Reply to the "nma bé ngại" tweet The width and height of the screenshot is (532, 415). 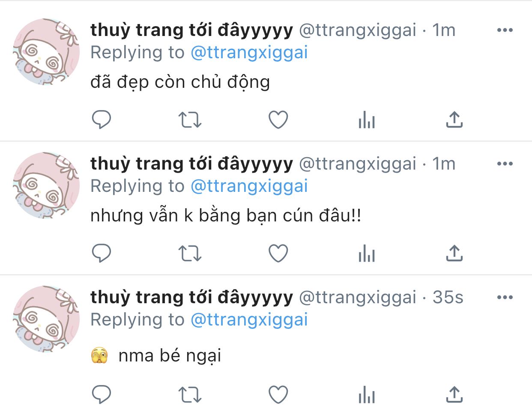pos(102,394)
